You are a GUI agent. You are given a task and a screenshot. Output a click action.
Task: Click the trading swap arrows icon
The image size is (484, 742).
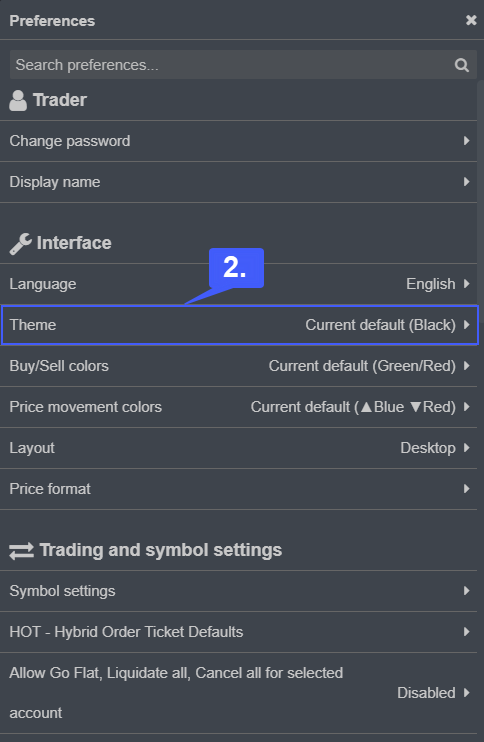(x=21, y=551)
